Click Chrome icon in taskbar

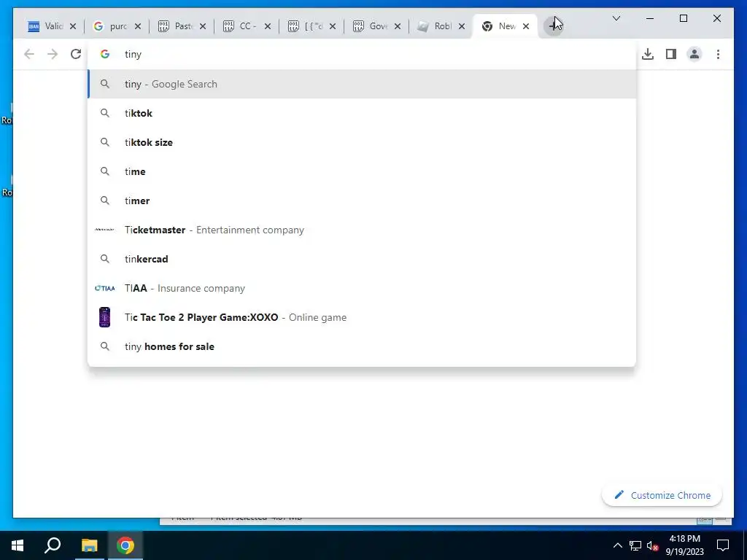pyautogui.click(x=125, y=545)
